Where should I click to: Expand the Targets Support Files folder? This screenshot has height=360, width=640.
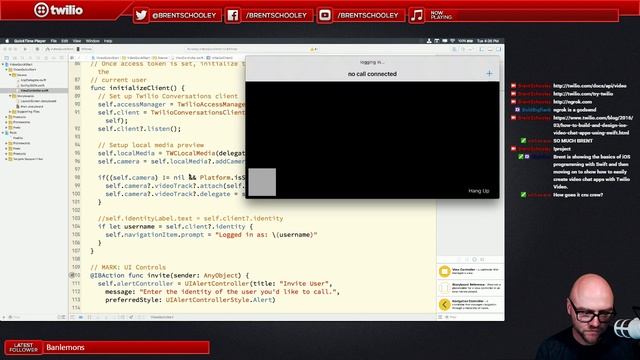(7, 159)
